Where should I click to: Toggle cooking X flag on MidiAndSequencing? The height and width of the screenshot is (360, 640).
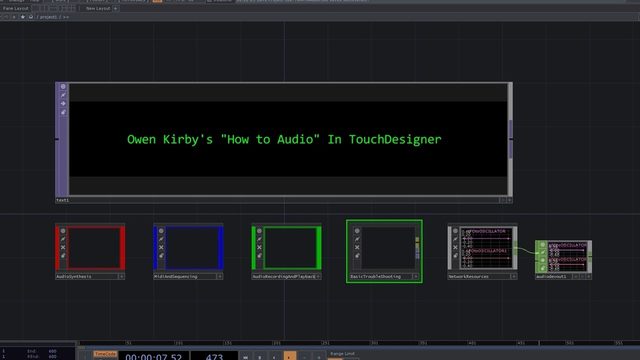pos(161,247)
